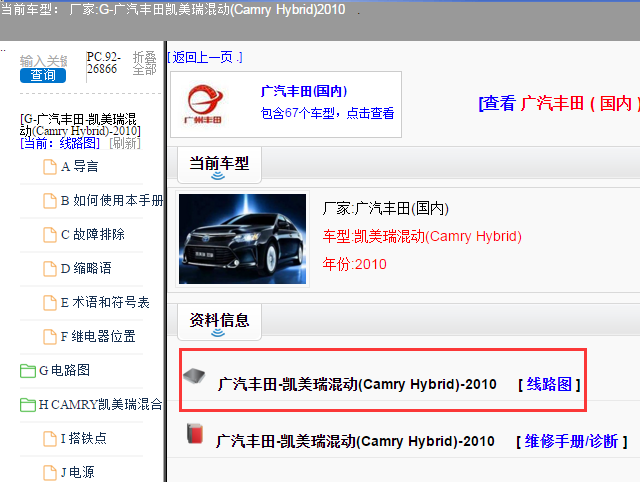Click the 当前车型 header bar text at top
This screenshot has height=482, width=640.
[173, 9]
